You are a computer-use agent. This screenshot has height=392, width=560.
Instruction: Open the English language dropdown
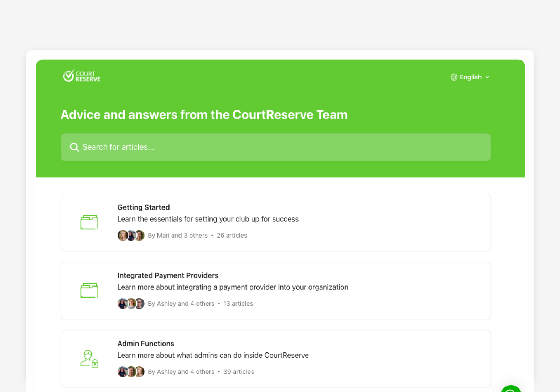470,77
